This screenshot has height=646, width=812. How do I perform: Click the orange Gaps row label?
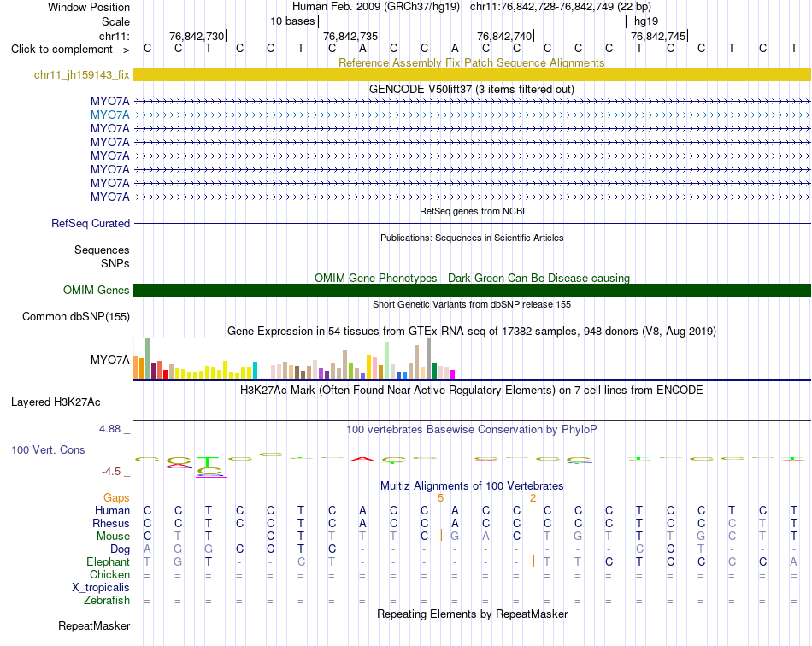tap(116, 498)
